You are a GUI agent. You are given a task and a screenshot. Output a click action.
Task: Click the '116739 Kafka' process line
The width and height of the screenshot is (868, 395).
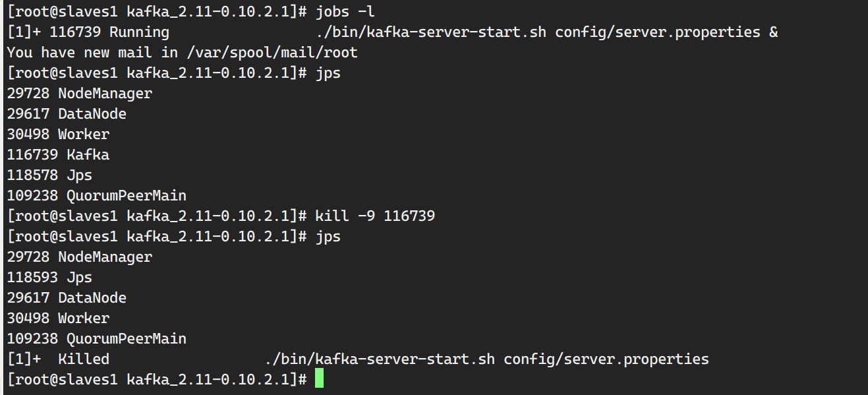click(58, 154)
